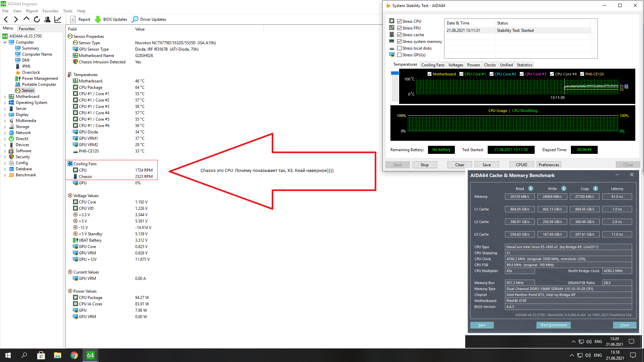Image resolution: width=644 pixels, height=362 pixels.
Task: Click the Report document icon
Action: 73,19
